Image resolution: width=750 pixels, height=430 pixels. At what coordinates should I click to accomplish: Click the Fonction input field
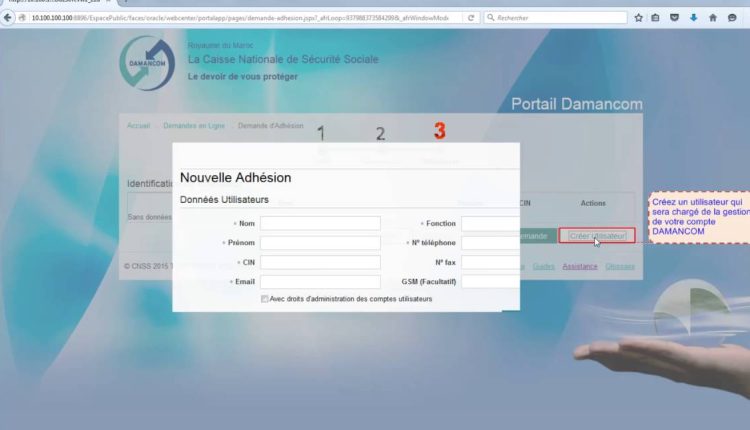click(490, 223)
